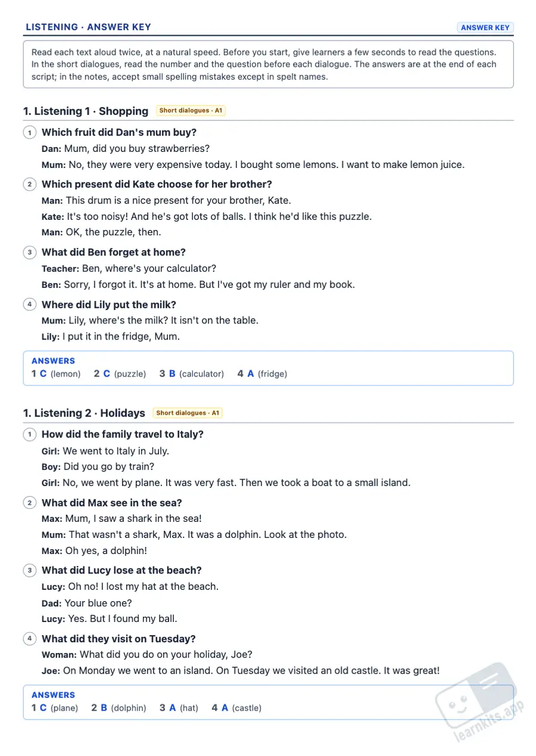Click answer 1 C (lemon) in Shopping answers
This screenshot has height=756, width=536.
[x=56, y=374]
